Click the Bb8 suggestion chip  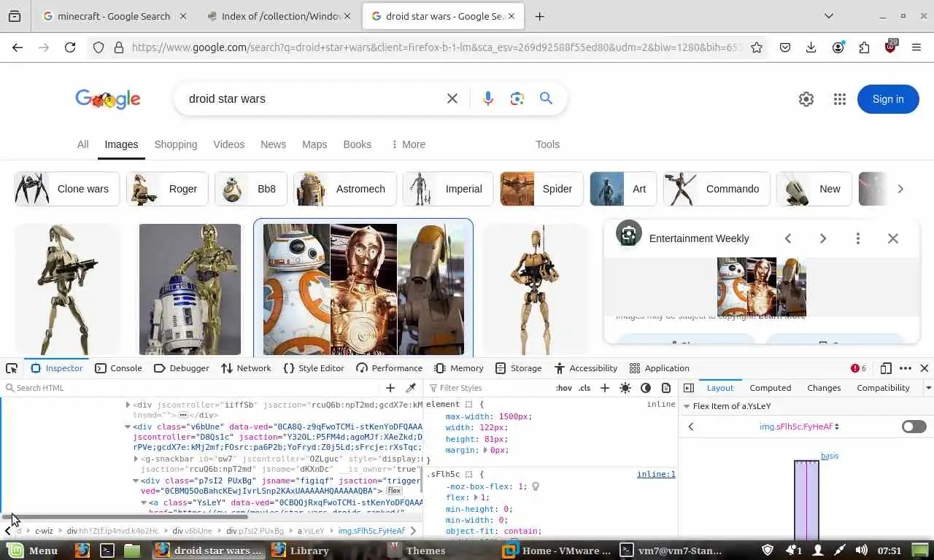(x=251, y=189)
